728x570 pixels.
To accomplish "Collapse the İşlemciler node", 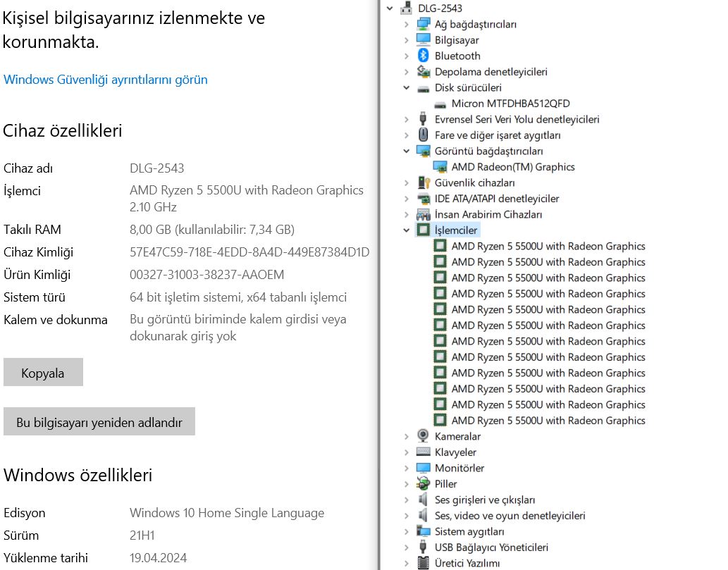I will pos(406,230).
